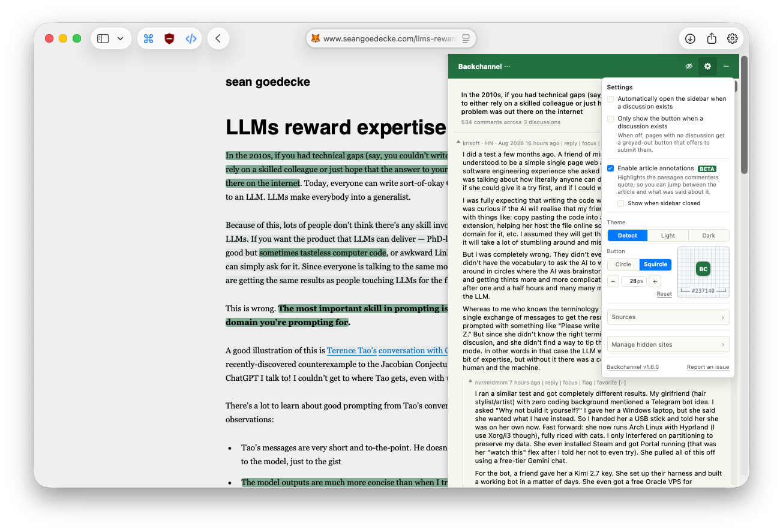Open the code brackets developer extension
Viewport: 783px width, 532px height.
pos(191,38)
